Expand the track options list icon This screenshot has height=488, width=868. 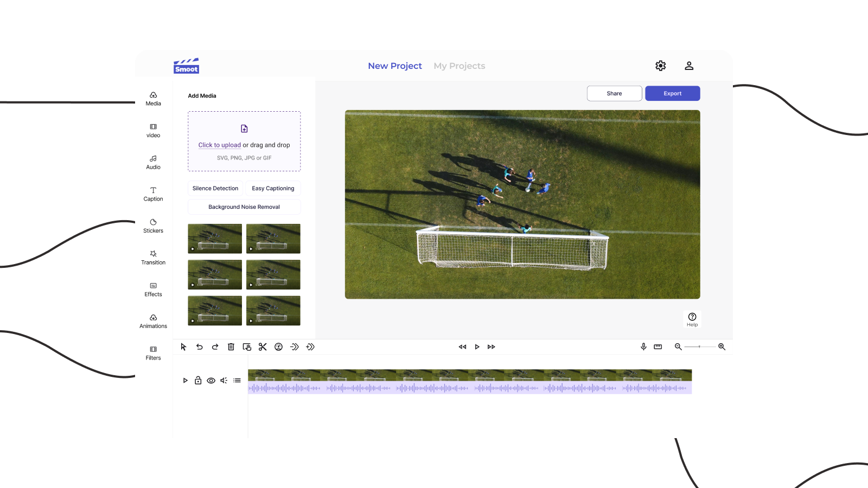(237, 381)
